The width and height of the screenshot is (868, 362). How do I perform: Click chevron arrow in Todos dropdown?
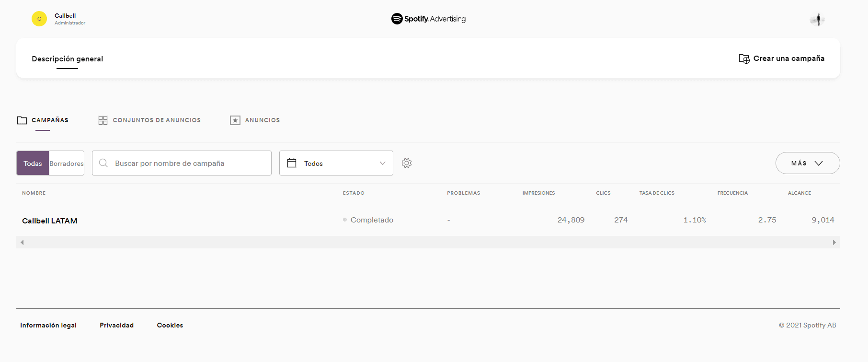[x=383, y=163]
